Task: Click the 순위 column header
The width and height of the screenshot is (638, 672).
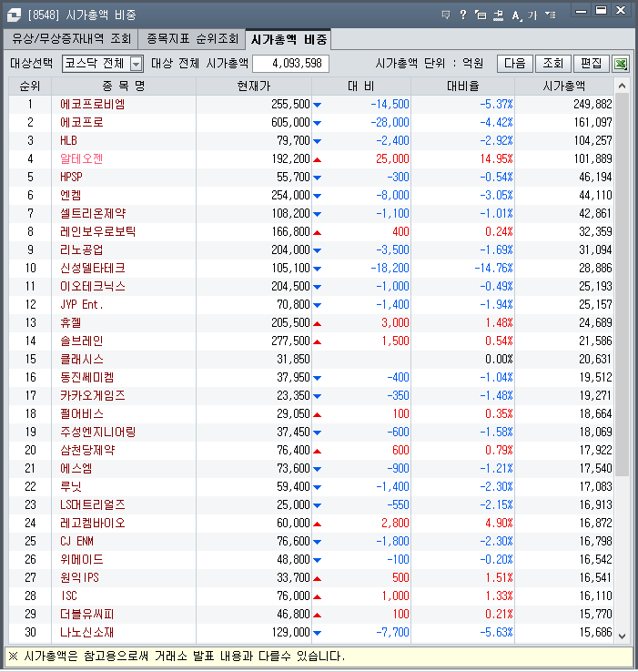Action: (30, 87)
